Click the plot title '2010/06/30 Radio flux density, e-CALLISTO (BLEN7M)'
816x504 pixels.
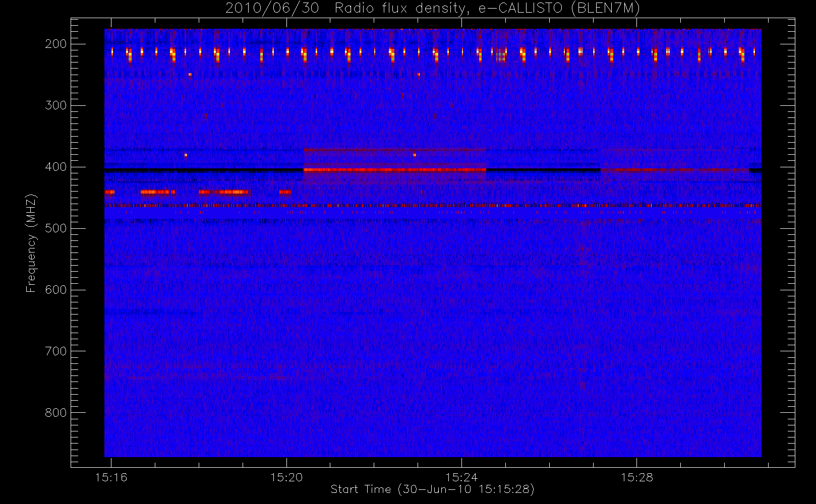click(432, 9)
